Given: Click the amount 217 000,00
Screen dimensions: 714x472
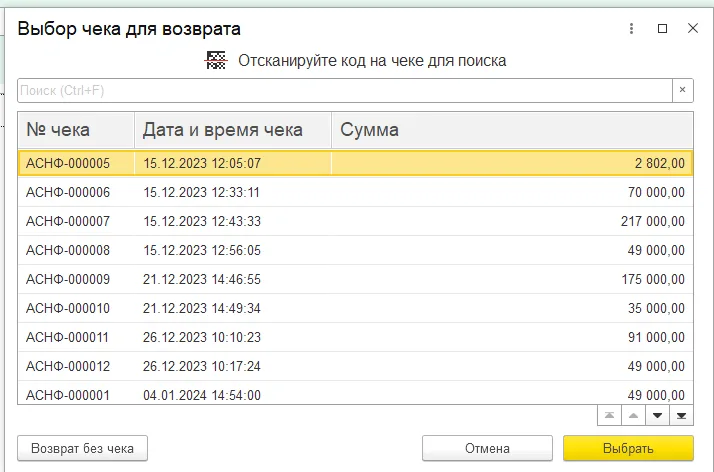Looking at the screenshot, I should tap(653, 222).
